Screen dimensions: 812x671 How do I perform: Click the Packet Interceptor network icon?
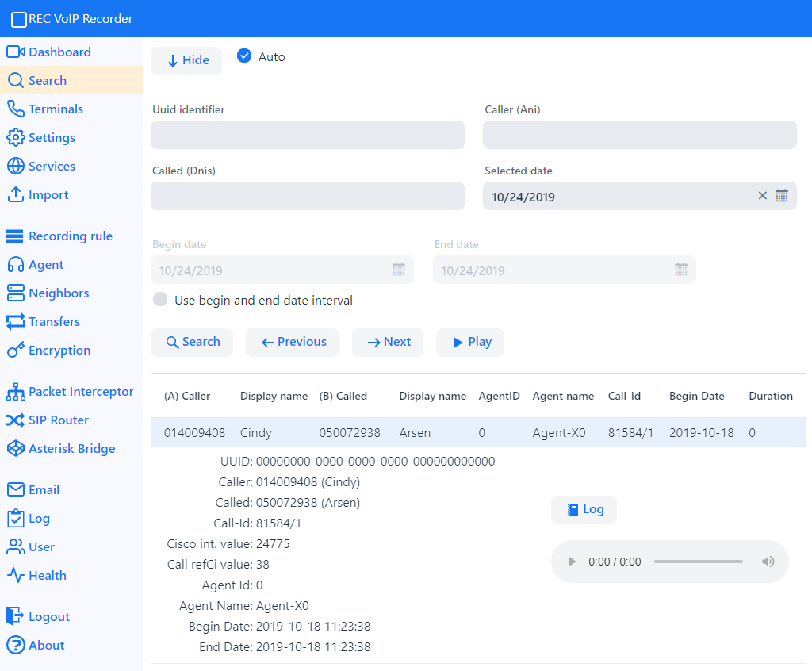point(16,392)
